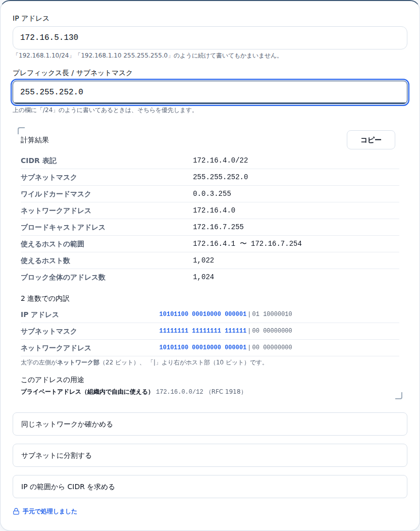420x531 pixels.
Task: Focus the プレフィックス長 / サブネットマスク field
Action: [209, 92]
